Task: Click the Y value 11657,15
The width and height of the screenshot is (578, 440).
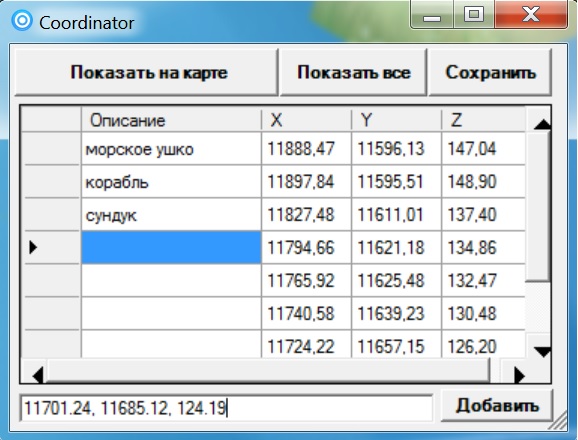Action: (x=396, y=345)
